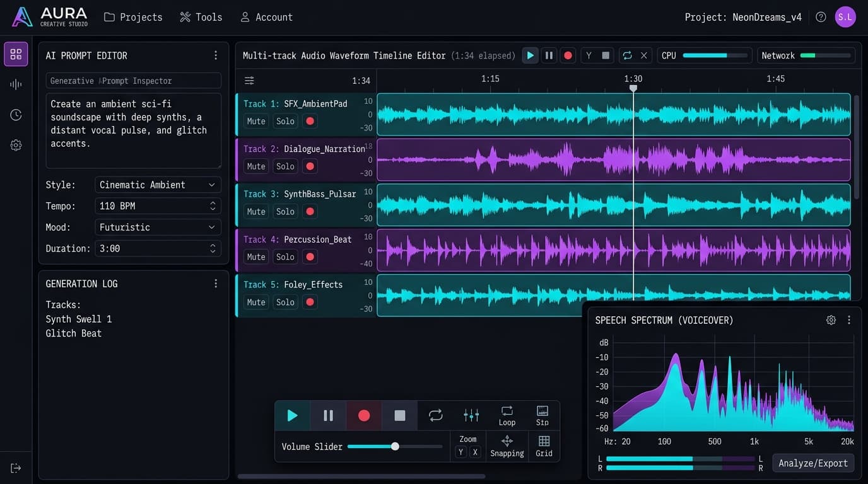Open AI Prompt Editor options menu
This screenshot has width=868, height=484.
[x=216, y=55]
